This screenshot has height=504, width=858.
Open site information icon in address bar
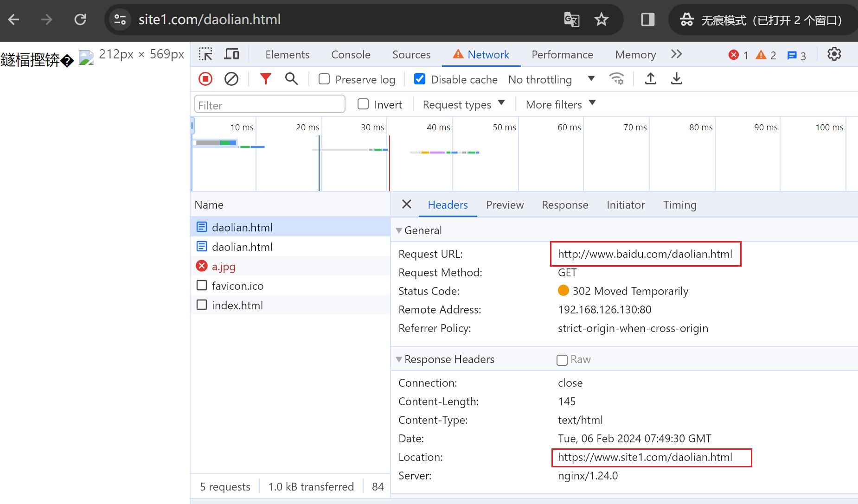click(120, 19)
